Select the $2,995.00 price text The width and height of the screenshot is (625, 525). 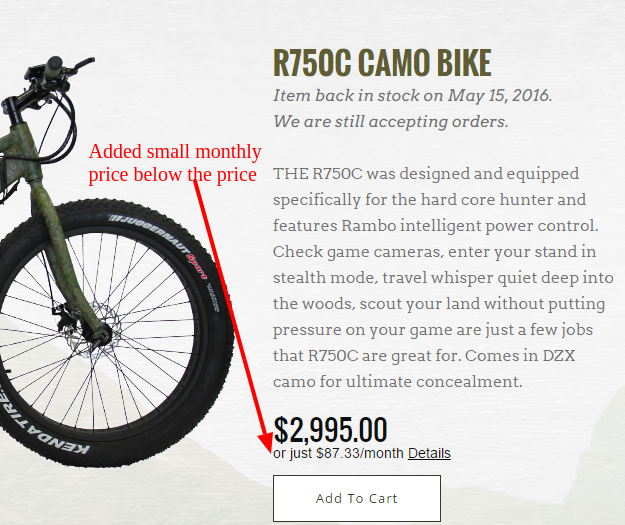coord(330,429)
